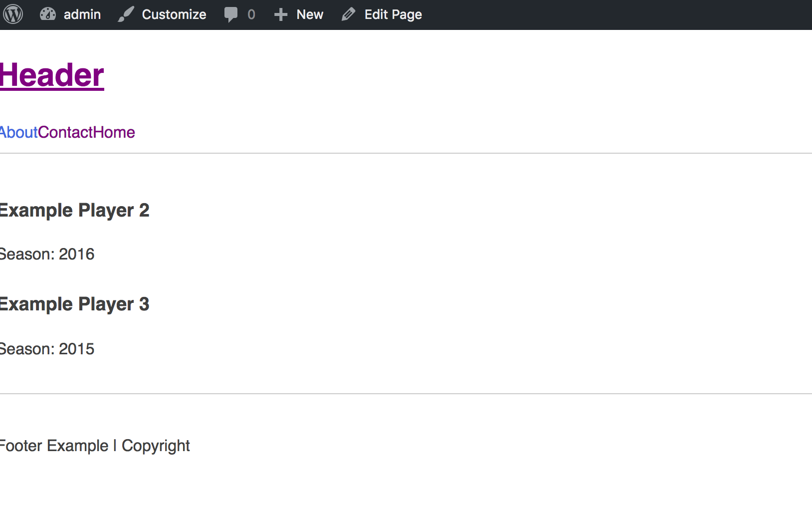Click the Footer Example | Copyright text
Image resolution: width=812 pixels, height=509 pixels.
point(95,446)
